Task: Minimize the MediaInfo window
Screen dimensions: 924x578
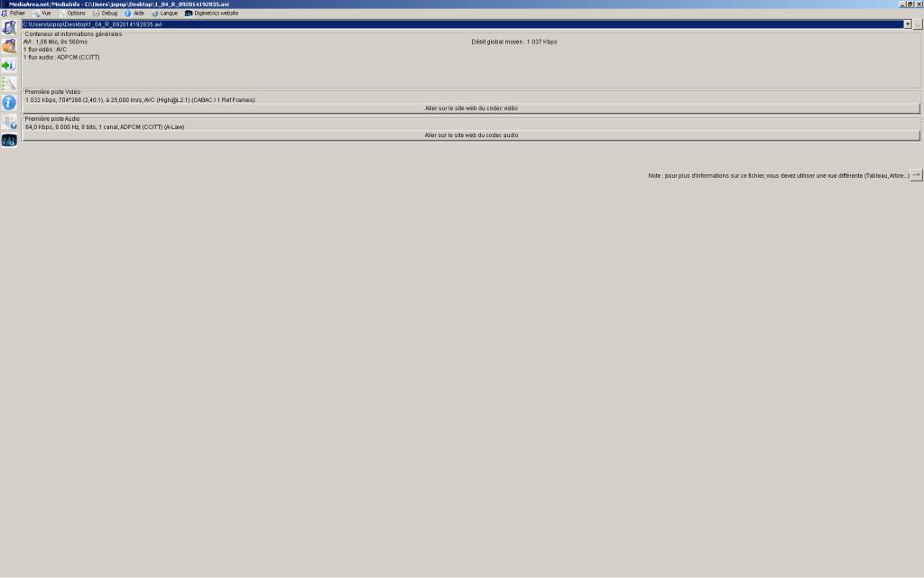Action: pyautogui.click(x=902, y=5)
